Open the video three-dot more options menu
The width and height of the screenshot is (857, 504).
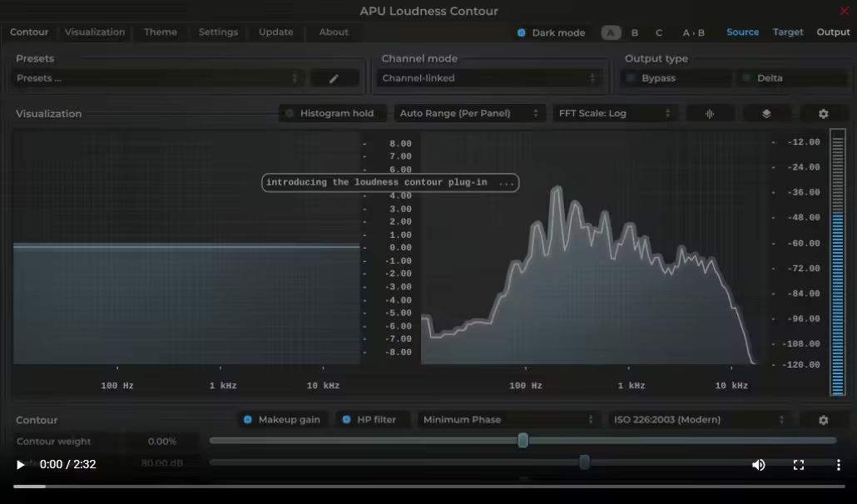838,465
